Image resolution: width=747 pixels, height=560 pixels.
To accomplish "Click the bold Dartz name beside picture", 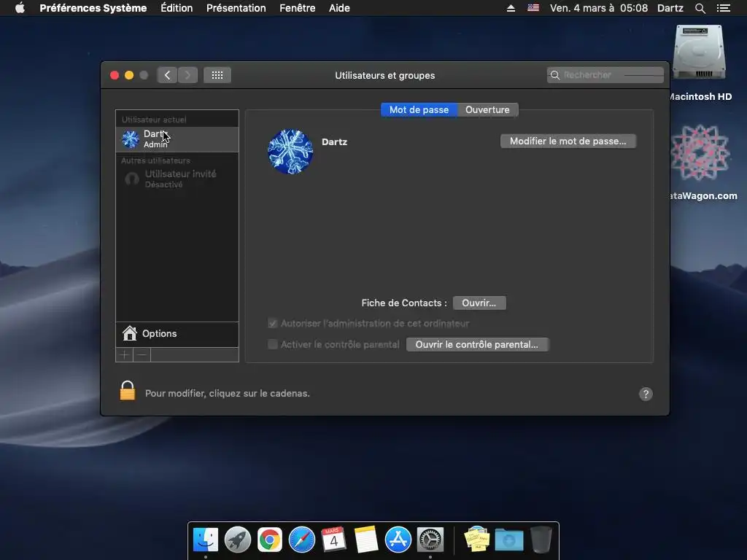I will pos(334,142).
